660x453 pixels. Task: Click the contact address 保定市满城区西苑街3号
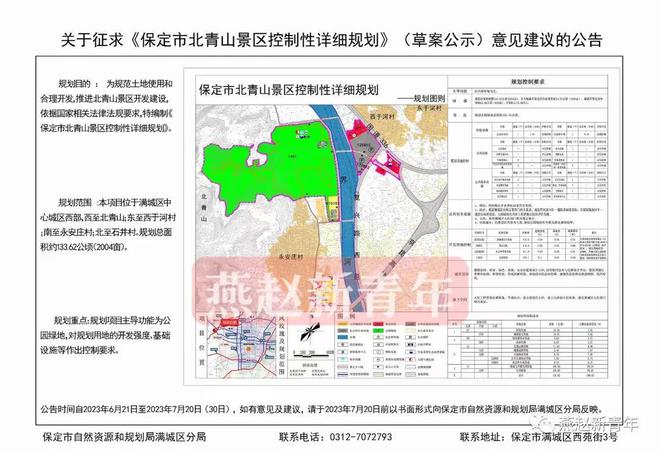coord(565,437)
